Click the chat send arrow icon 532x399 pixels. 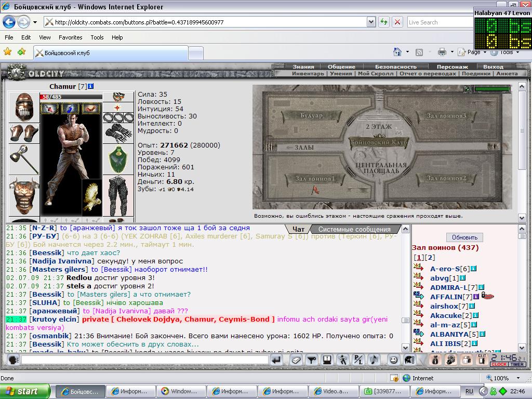pyautogui.click(x=276, y=360)
